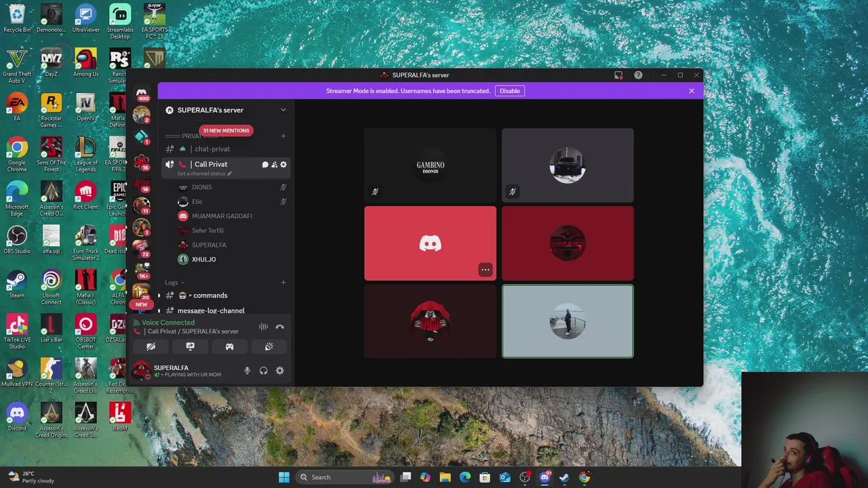The image size is (868, 488).
Task: Click taskbar Search box
Action: pos(346,477)
